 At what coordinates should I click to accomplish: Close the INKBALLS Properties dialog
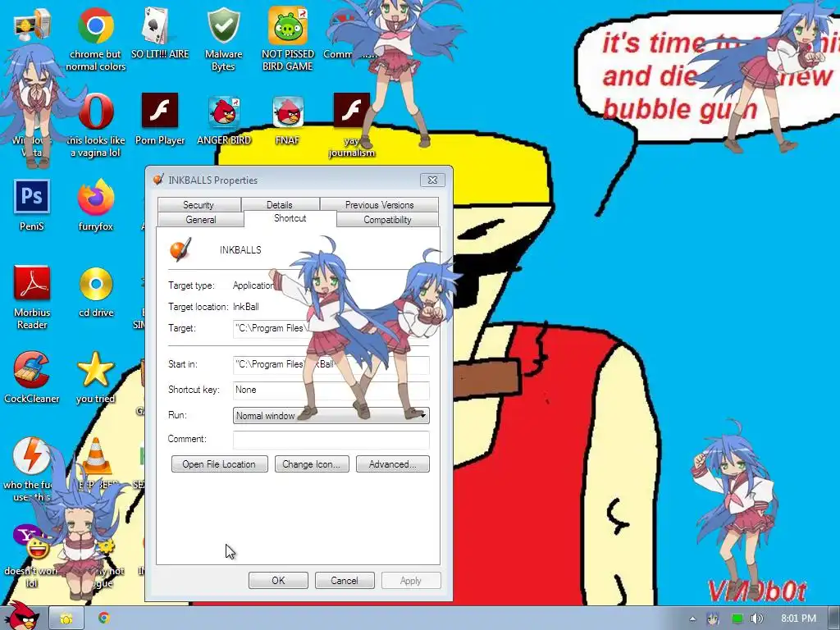tap(432, 180)
